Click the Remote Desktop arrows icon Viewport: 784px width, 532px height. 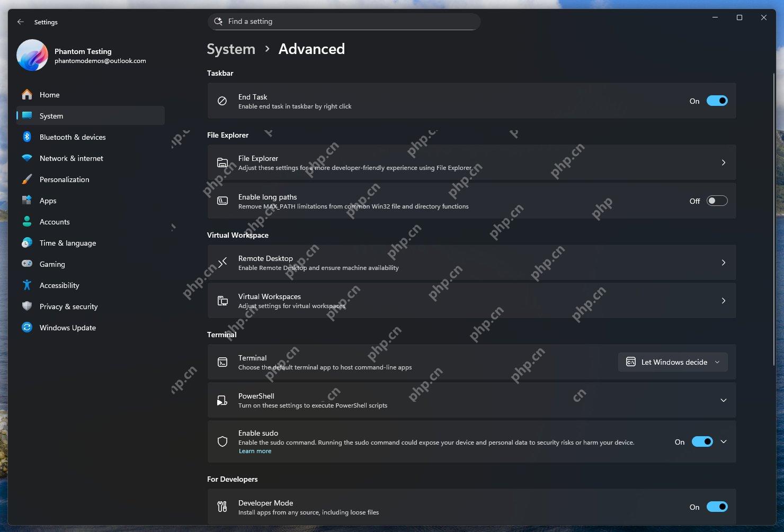coord(222,263)
